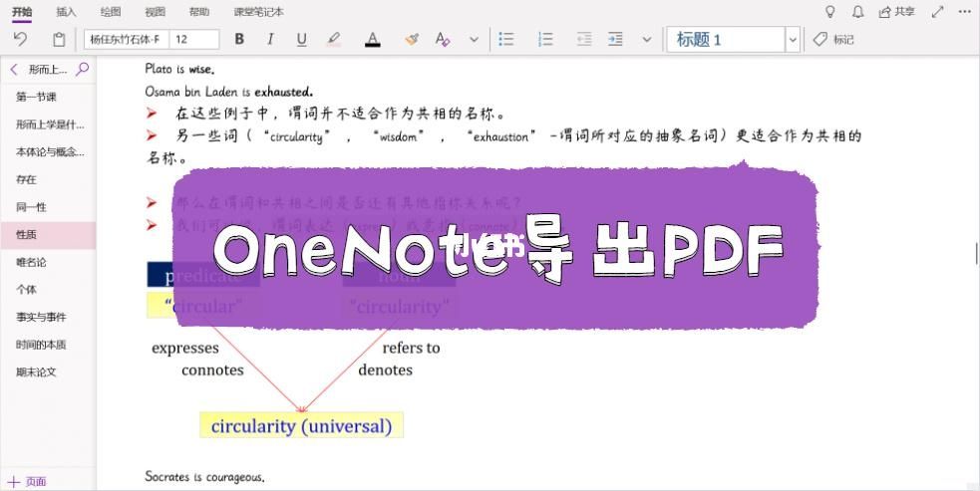Open the 本体论与概念... page
This screenshot has height=491, width=980.
pos(48,151)
